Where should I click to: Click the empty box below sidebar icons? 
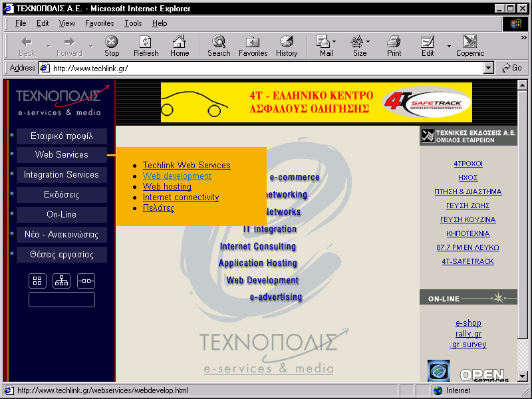pyautogui.click(x=62, y=300)
